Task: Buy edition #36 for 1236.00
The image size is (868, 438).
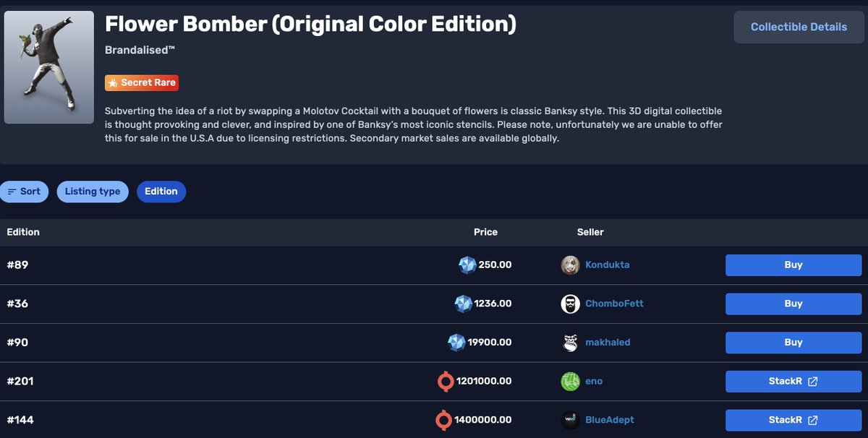Action: [793, 304]
